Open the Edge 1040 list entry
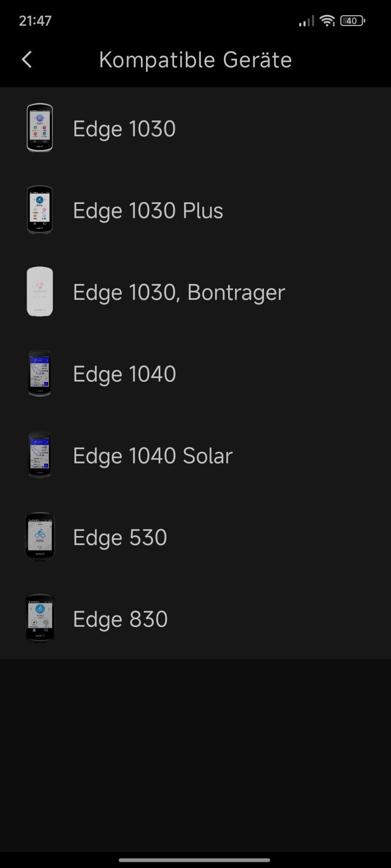The image size is (391, 868). (124, 374)
